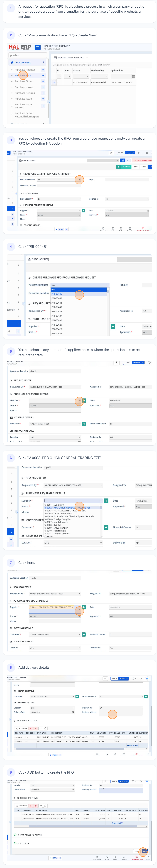The width and height of the screenshot is (157, 868).
Task: Click the tools icon left of Old UI in step 5
Action: point(116,363)
